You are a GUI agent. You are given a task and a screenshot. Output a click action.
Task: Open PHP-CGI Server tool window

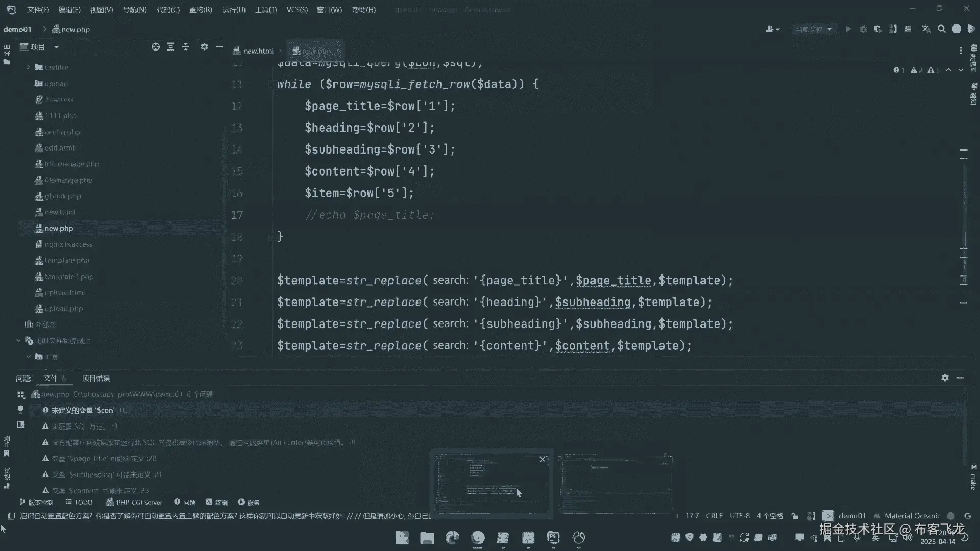click(134, 503)
